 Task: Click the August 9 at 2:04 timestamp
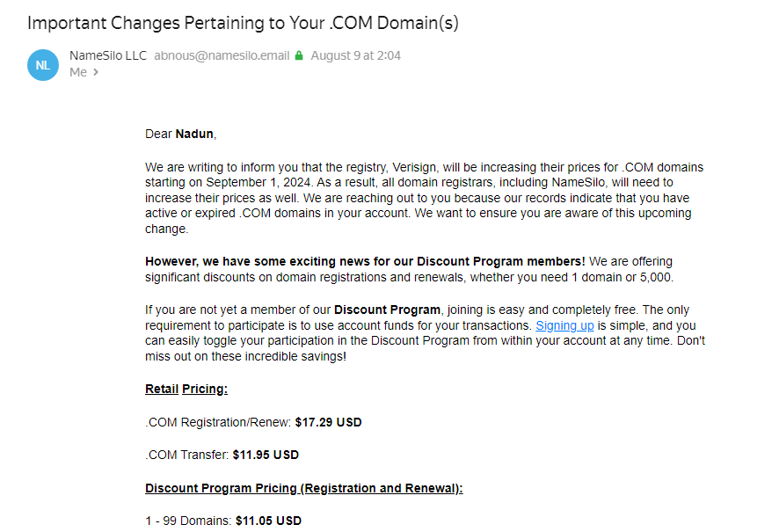[356, 55]
